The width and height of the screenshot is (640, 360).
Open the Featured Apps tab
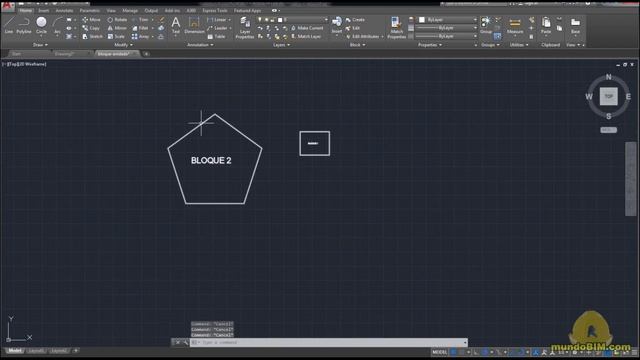click(x=247, y=11)
